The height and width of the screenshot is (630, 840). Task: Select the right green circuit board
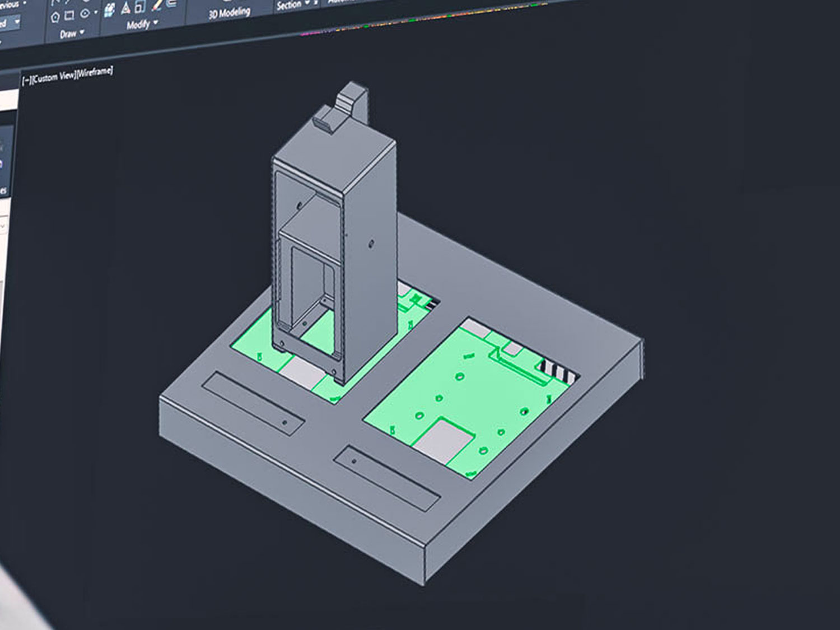[470, 398]
